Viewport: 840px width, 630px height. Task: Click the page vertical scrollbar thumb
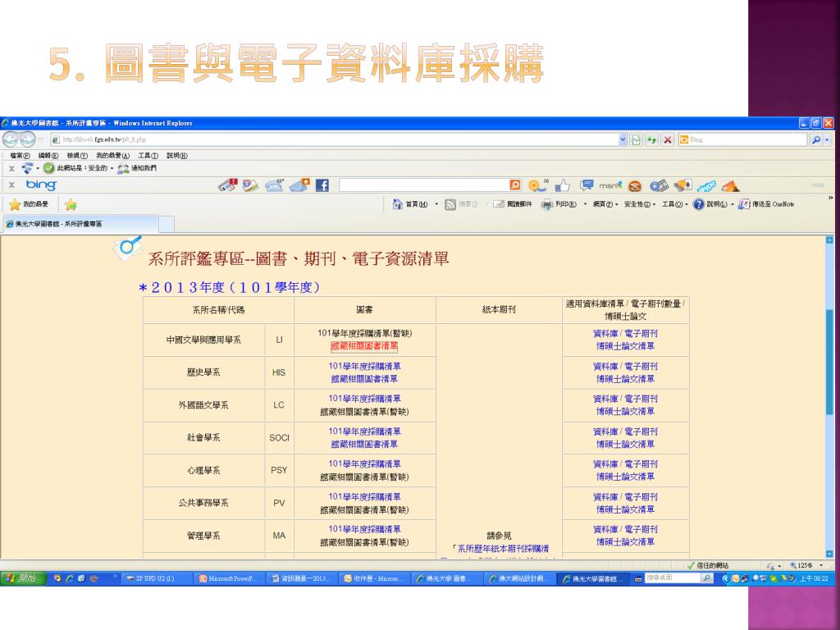(829, 361)
